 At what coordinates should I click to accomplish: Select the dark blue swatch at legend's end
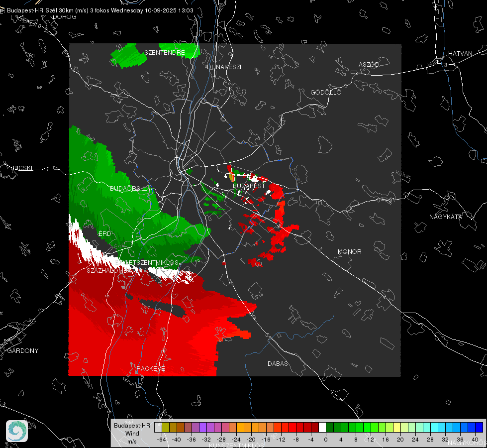coord(479,428)
